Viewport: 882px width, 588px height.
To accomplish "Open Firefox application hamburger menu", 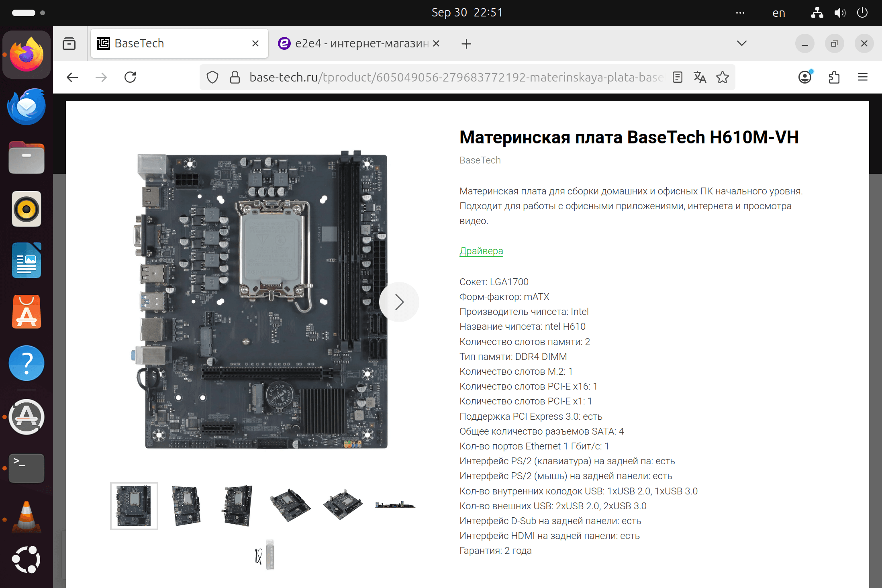I will click(862, 77).
